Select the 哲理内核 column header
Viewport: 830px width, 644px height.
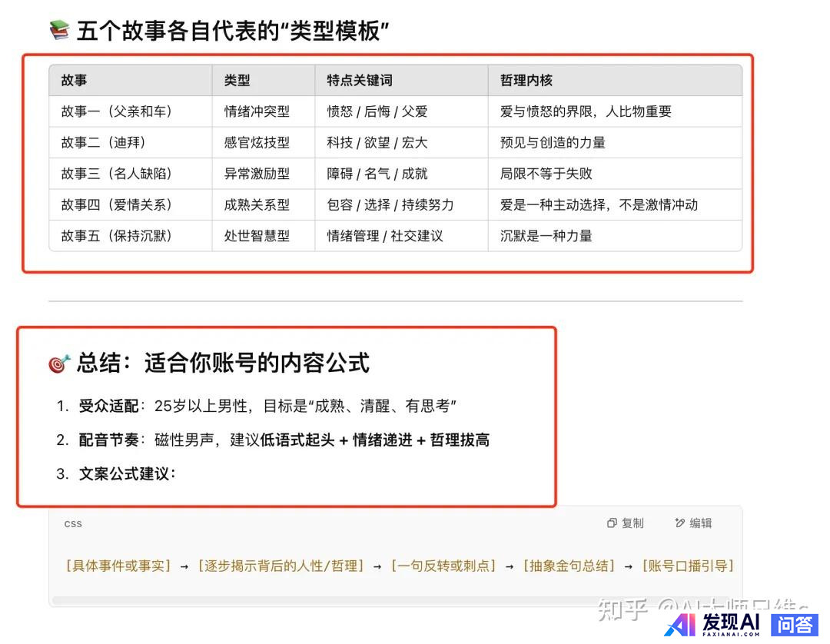click(x=526, y=80)
